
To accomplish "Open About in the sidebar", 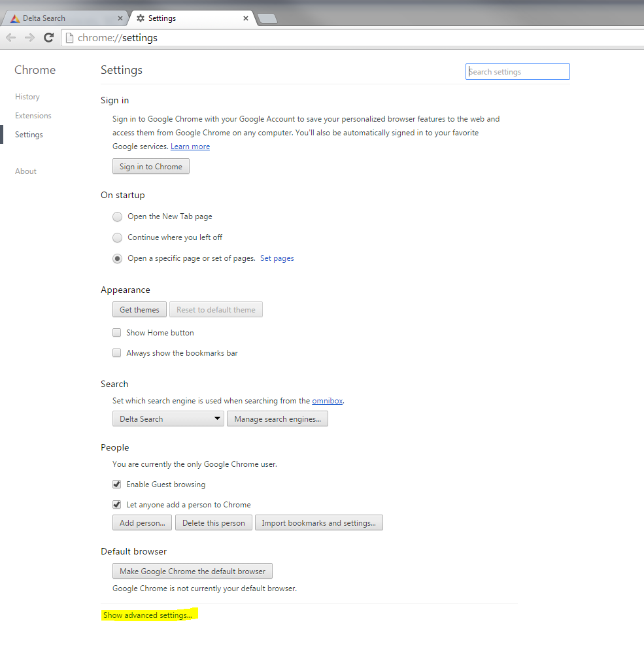I will 25,171.
